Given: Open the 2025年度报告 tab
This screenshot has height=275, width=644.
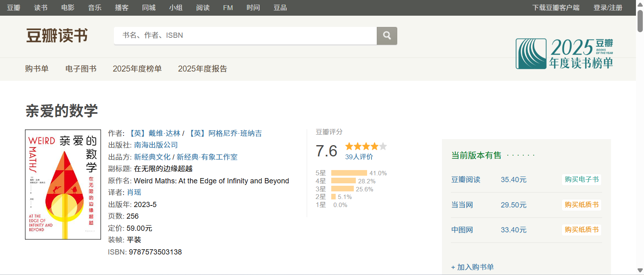Looking at the screenshot, I should pyautogui.click(x=202, y=69).
